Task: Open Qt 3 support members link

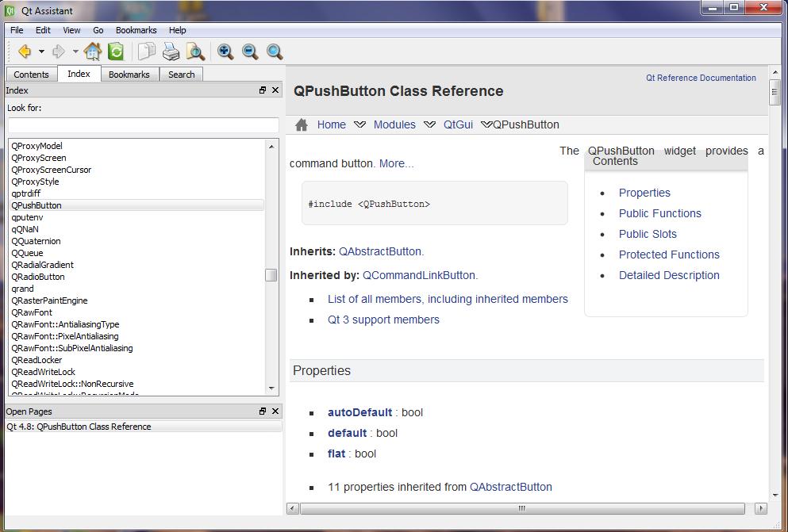Action: click(383, 320)
